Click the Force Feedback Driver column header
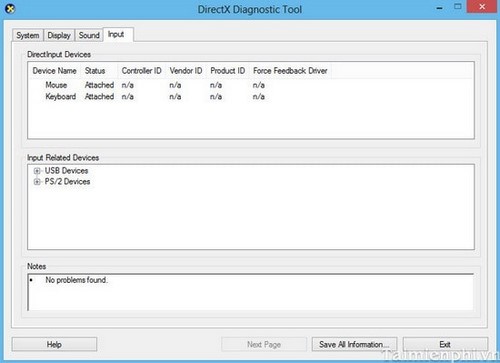 (x=290, y=71)
